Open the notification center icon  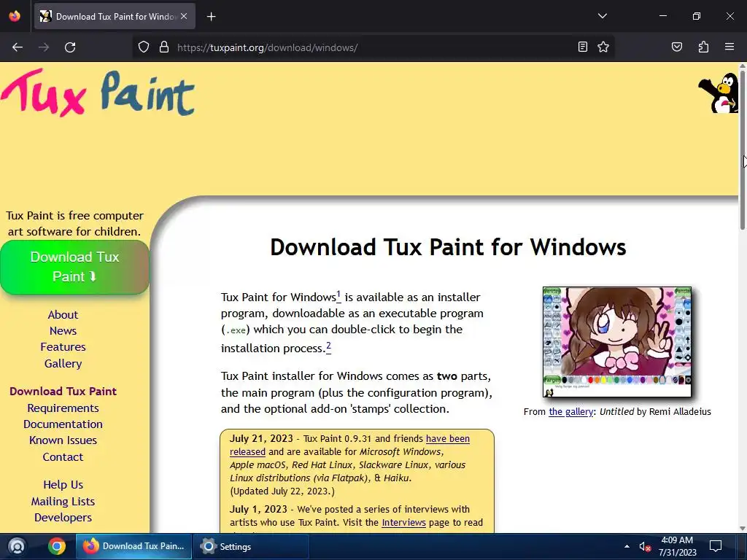pos(715,546)
